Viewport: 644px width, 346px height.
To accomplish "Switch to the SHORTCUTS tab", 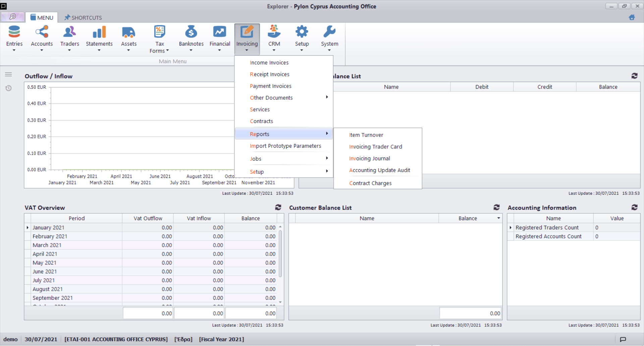I will 83,17.
